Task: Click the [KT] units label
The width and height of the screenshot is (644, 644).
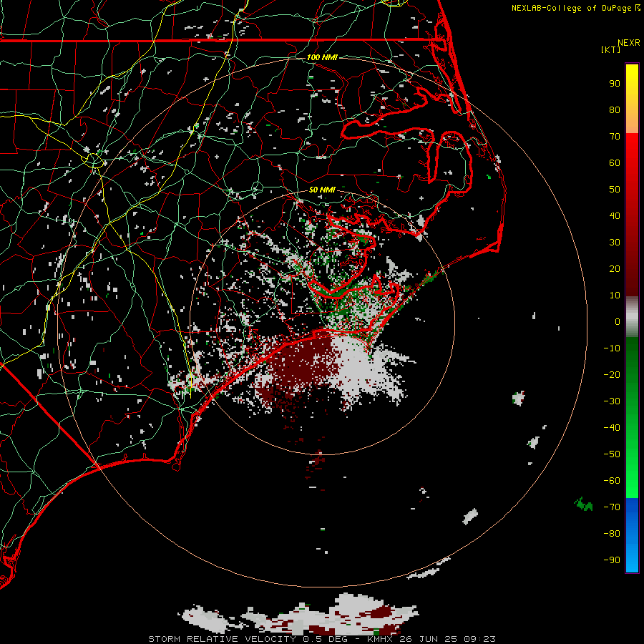Action: (611, 49)
